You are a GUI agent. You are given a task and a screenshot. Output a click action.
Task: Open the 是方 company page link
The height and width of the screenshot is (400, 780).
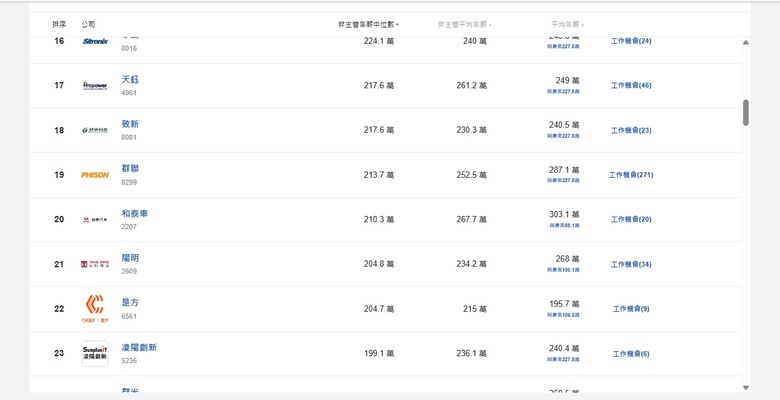(130, 302)
